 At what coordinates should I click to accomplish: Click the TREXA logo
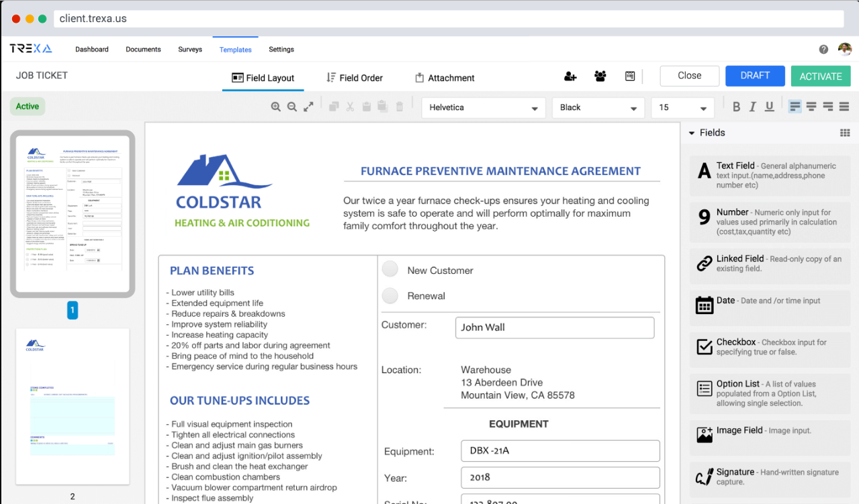tap(31, 48)
